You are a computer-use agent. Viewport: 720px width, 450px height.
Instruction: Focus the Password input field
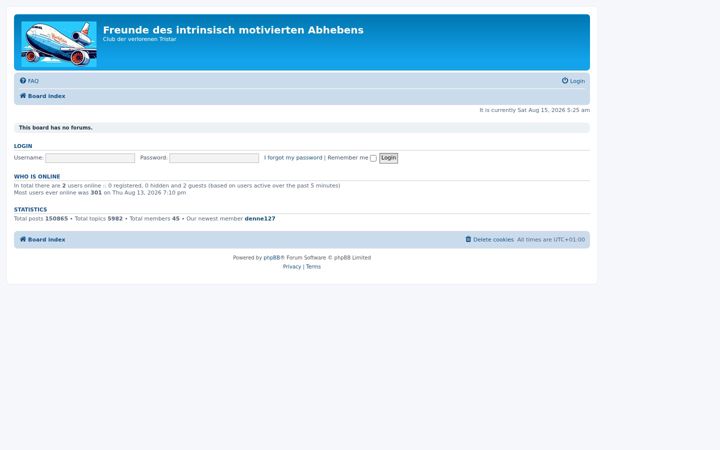pos(214,158)
